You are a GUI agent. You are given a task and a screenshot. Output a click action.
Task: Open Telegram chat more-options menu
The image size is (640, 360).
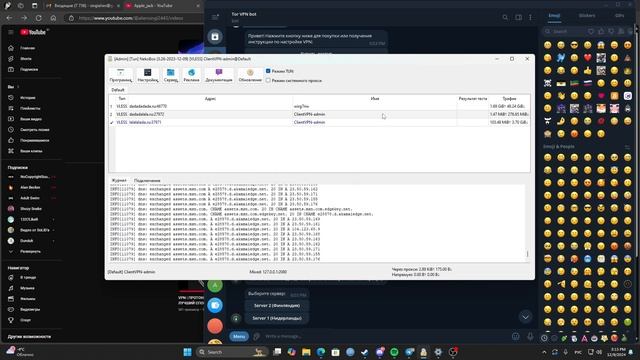point(530,17)
